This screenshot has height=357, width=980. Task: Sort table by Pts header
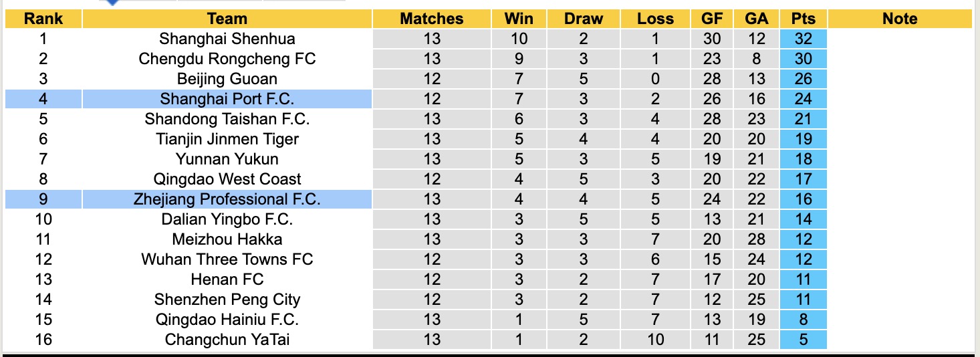tap(803, 19)
